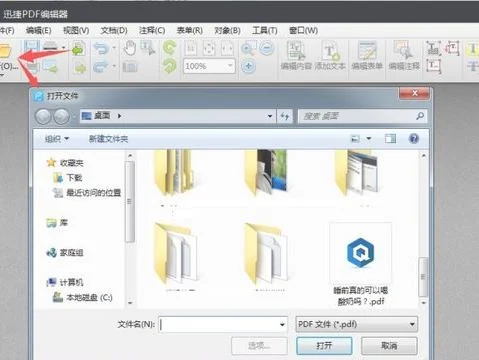Click the 搜索 桌面 search box
This screenshot has height=360, width=479.
(x=362, y=116)
